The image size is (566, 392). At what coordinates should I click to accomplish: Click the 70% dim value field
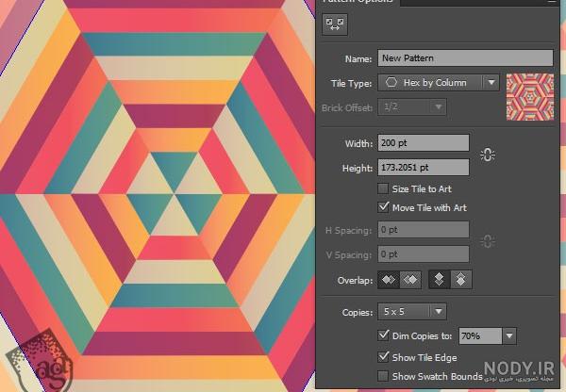click(480, 336)
